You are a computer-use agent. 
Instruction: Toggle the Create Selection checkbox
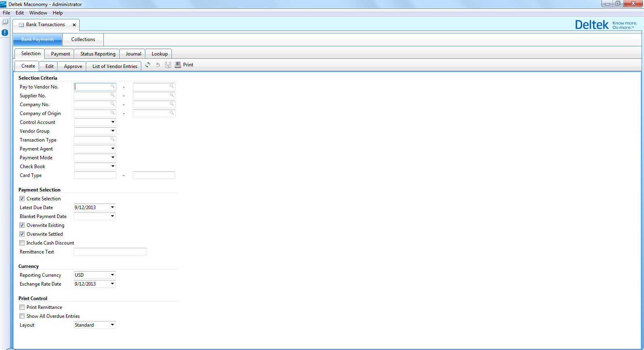pyautogui.click(x=22, y=199)
